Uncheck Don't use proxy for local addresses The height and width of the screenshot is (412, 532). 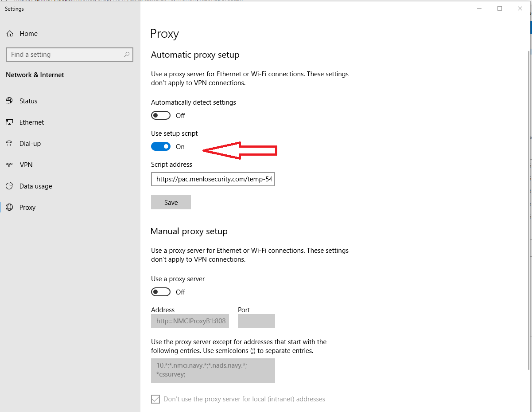point(155,399)
